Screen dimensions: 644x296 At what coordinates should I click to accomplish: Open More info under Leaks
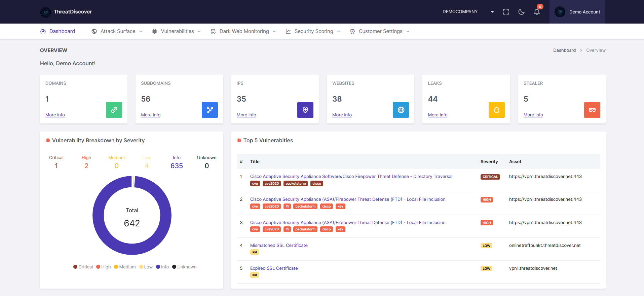438,115
